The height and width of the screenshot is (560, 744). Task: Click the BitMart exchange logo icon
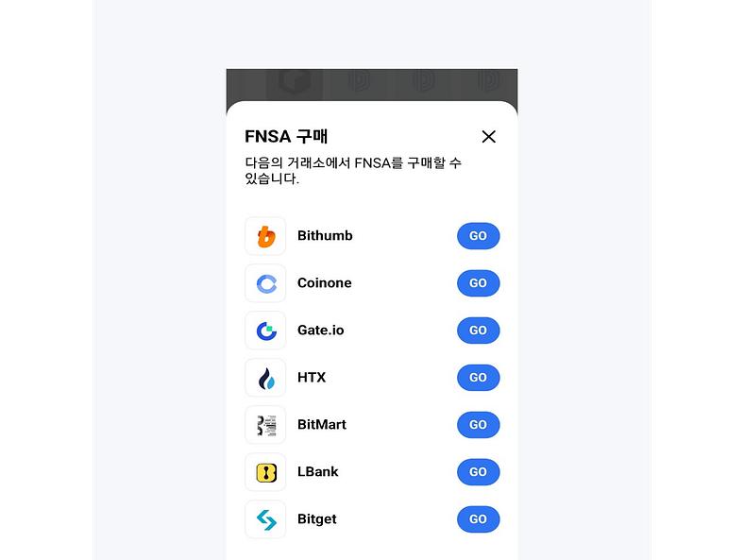[265, 425]
